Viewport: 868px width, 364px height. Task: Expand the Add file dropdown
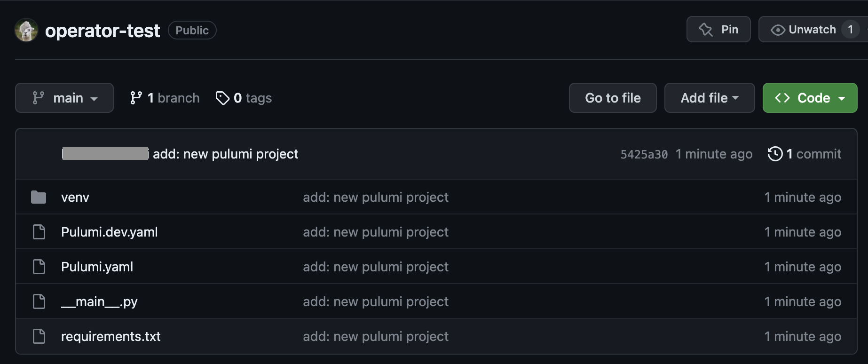pyautogui.click(x=710, y=98)
